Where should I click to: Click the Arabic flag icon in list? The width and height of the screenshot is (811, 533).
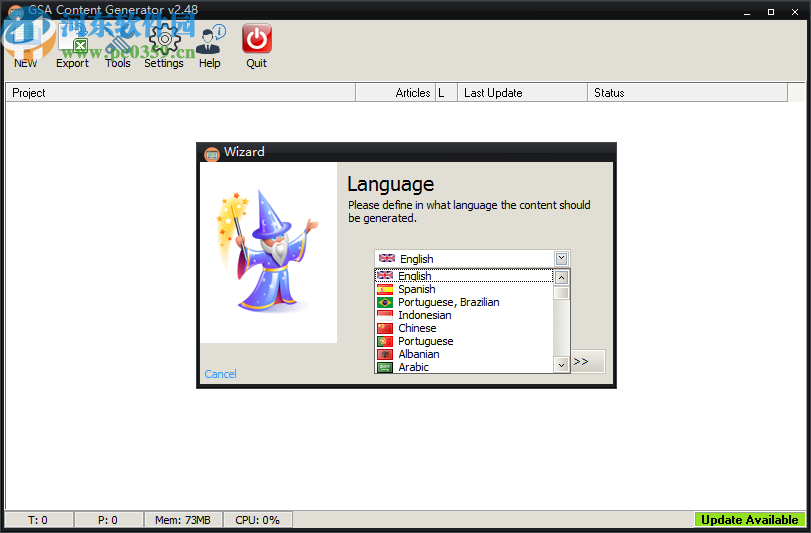[385, 367]
